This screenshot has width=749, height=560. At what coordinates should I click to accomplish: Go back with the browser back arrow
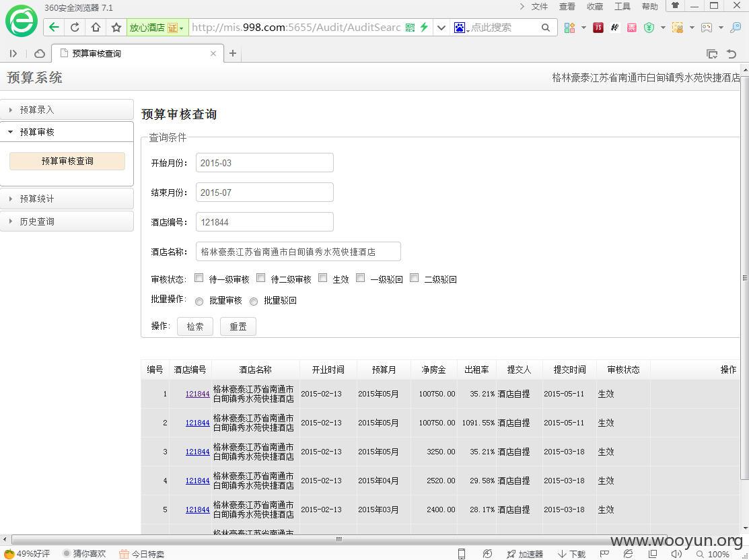[x=54, y=27]
